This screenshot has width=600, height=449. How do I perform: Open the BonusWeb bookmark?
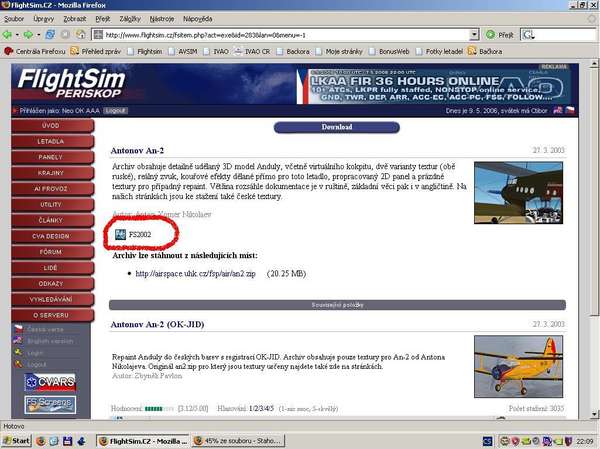click(x=389, y=51)
